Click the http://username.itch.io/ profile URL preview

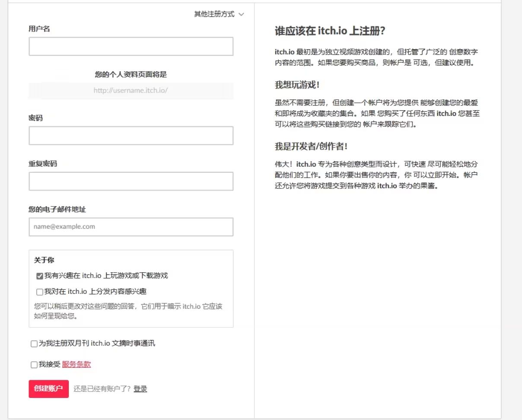(131, 91)
